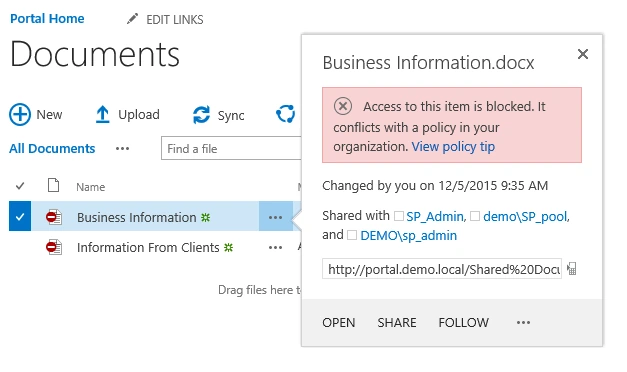Open the Information From Clients document name
Image resolution: width=627 pixels, height=372 pixels.
(x=148, y=248)
